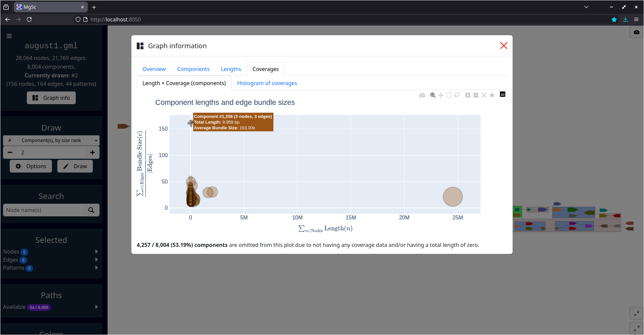The height and width of the screenshot is (335, 644).
Task: Open Graph info from sidebar
Action: point(51,98)
